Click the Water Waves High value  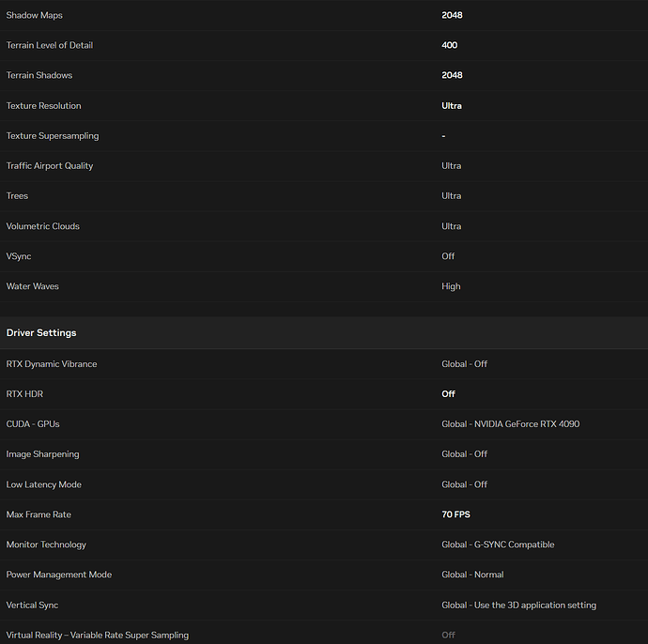451,286
